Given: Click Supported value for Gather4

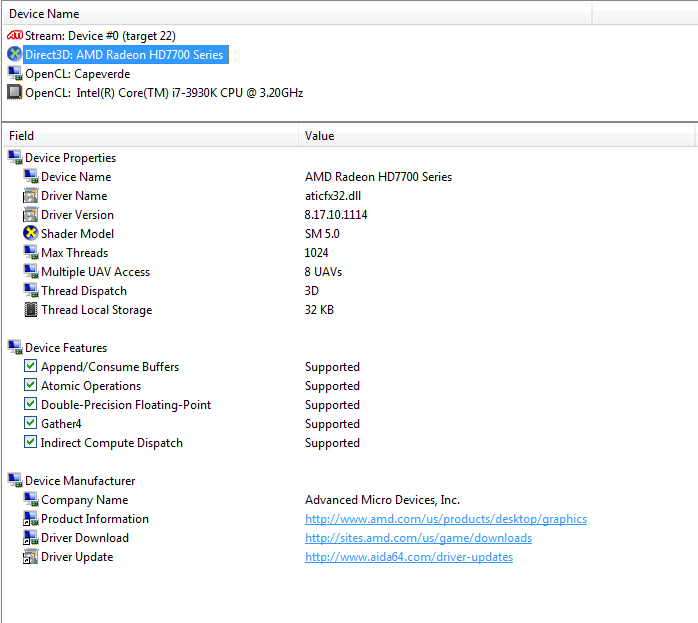Looking at the screenshot, I should (x=332, y=424).
